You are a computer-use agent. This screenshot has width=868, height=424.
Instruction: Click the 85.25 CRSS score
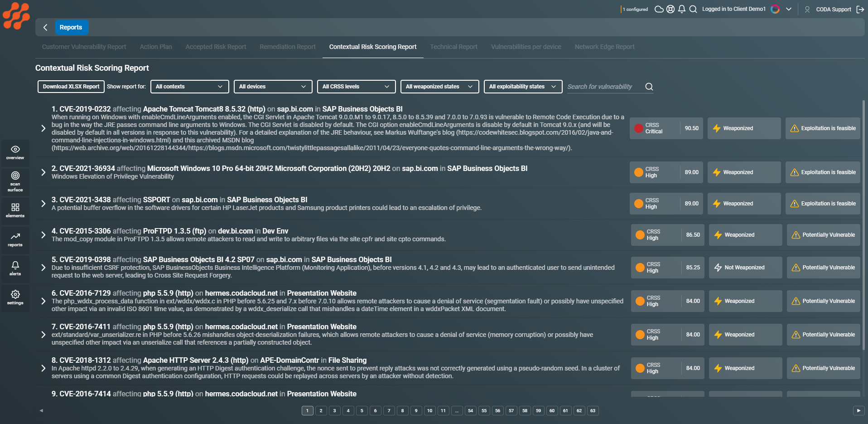tap(693, 268)
